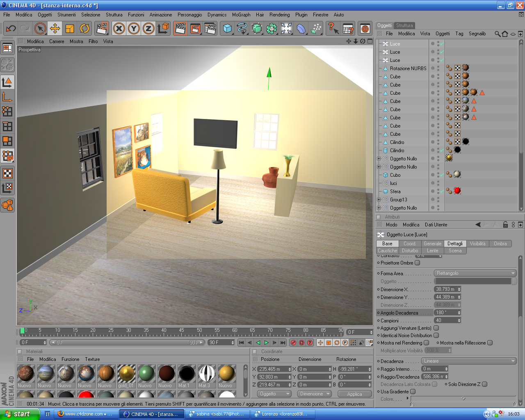This screenshot has width=525, height=420.
Task: Open the MoGraph menu
Action: pyautogui.click(x=241, y=15)
